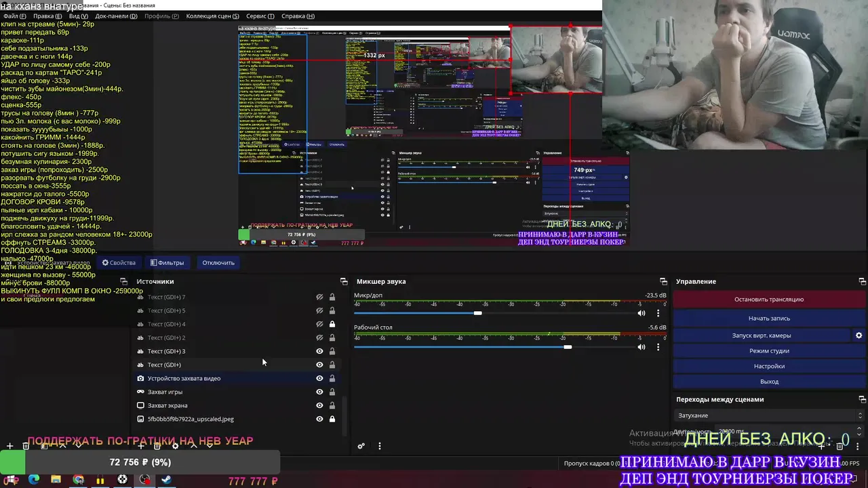868x488 pixels.
Task: Move selected source up
Action: pos(193,445)
